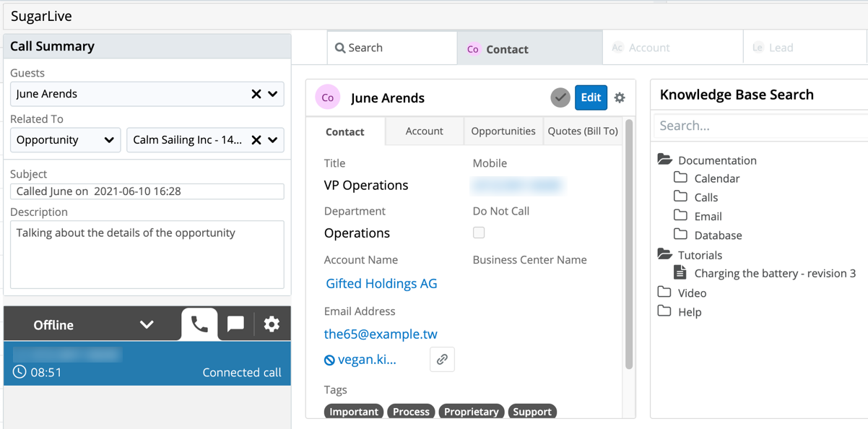The width and height of the screenshot is (868, 429).
Task: Click the grey checkmark status icon
Action: (560, 97)
